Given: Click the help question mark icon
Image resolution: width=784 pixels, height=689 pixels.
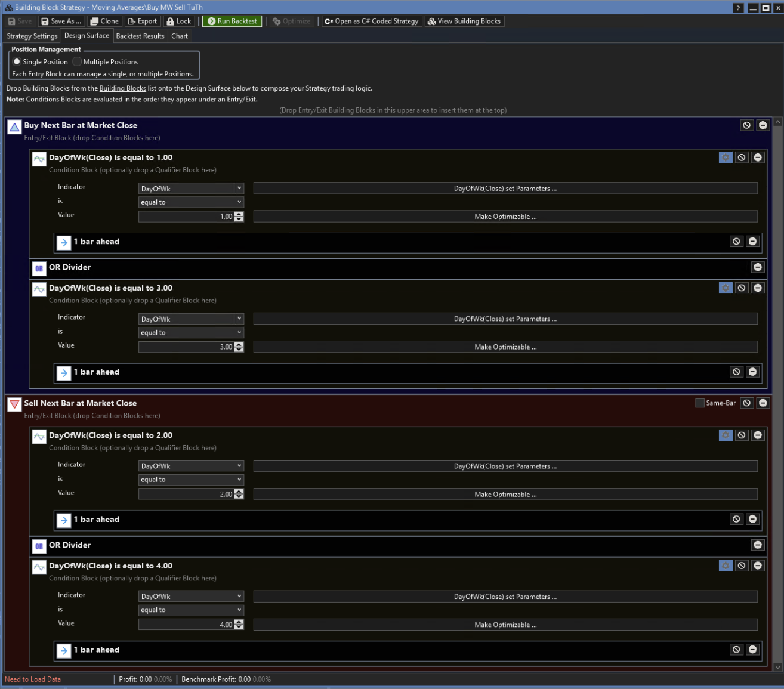Looking at the screenshot, I should 738,8.
